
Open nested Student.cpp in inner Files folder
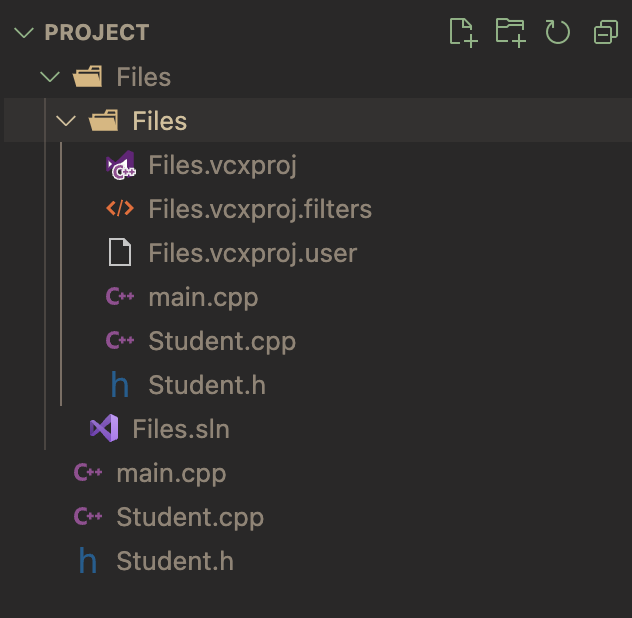point(222,341)
